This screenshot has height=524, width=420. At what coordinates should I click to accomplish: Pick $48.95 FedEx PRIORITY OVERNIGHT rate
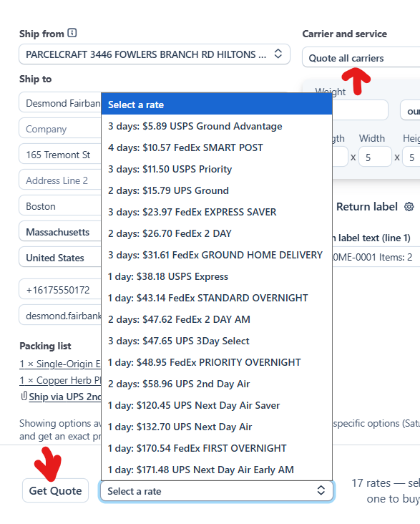[217, 362]
